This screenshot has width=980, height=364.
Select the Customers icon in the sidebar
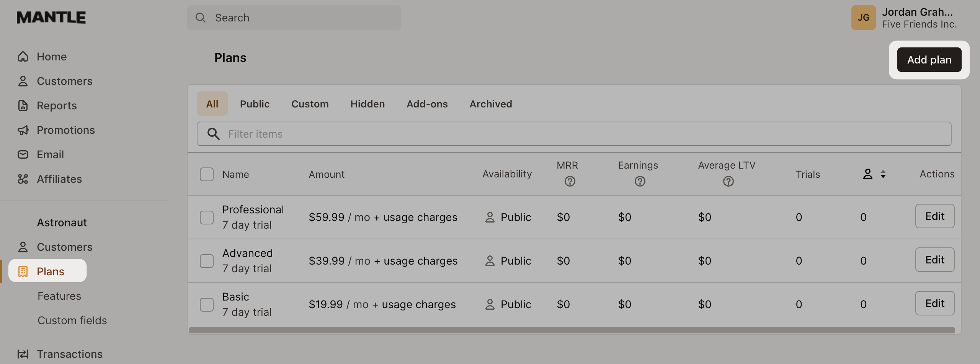click(x=23, y=81)
